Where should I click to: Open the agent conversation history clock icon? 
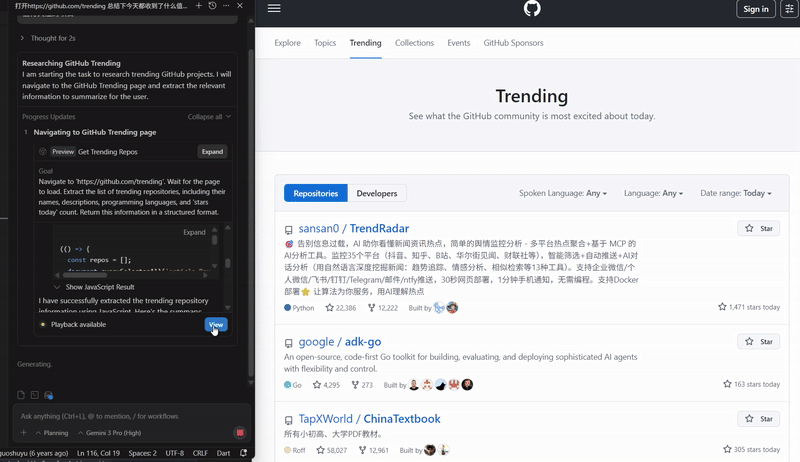click(212, 6)
